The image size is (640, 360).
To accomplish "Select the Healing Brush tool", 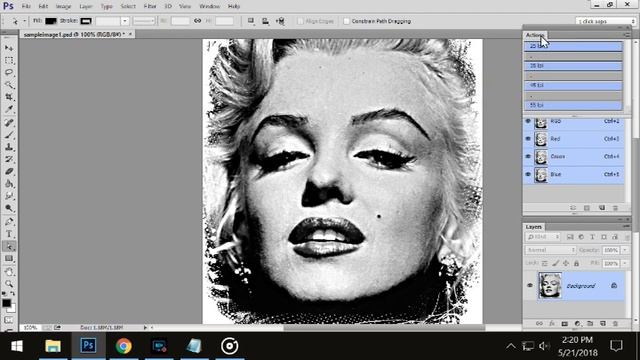I will coord(9,122).
